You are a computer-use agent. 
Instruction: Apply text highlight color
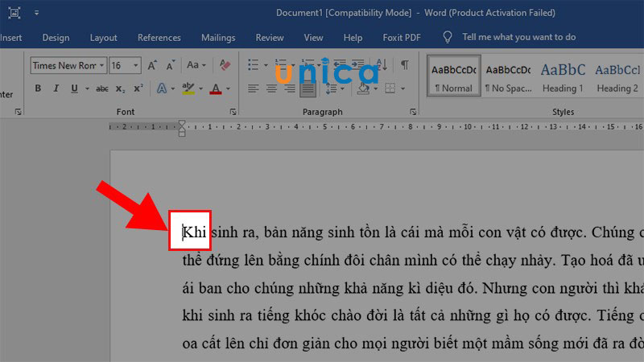[188, 88]
